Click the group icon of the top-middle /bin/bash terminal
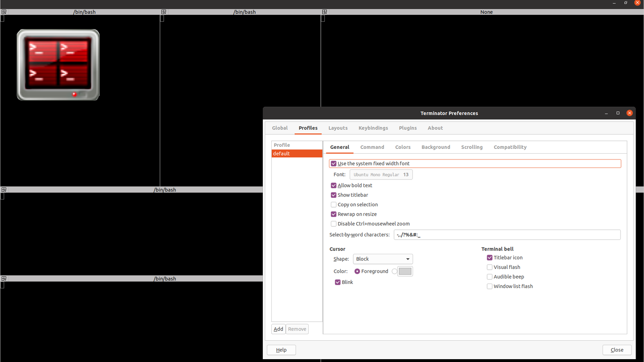 [x=164, y=12]
